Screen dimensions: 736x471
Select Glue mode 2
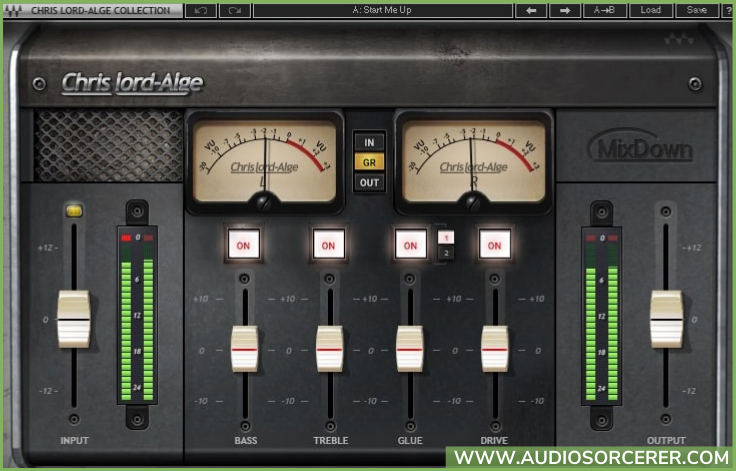(x=446, y=254)
